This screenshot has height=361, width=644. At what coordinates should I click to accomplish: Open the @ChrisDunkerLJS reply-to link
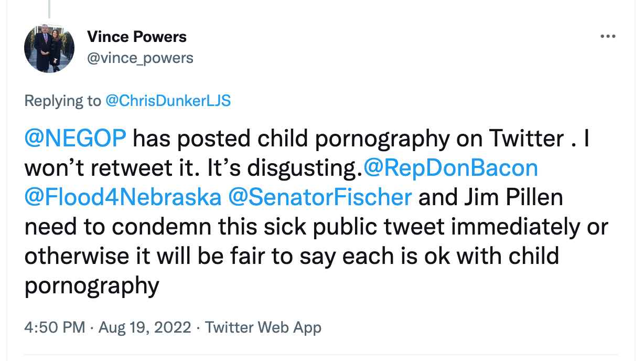coord(168,100)
